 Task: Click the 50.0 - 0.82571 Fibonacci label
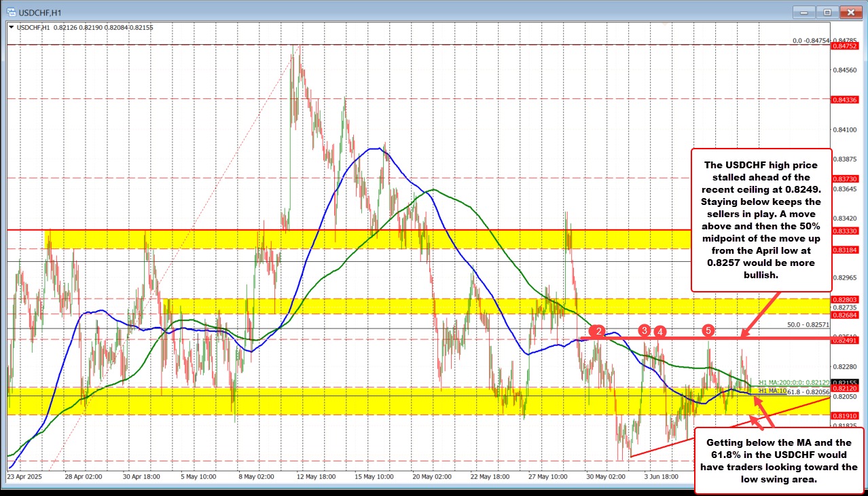coord(805,326)
